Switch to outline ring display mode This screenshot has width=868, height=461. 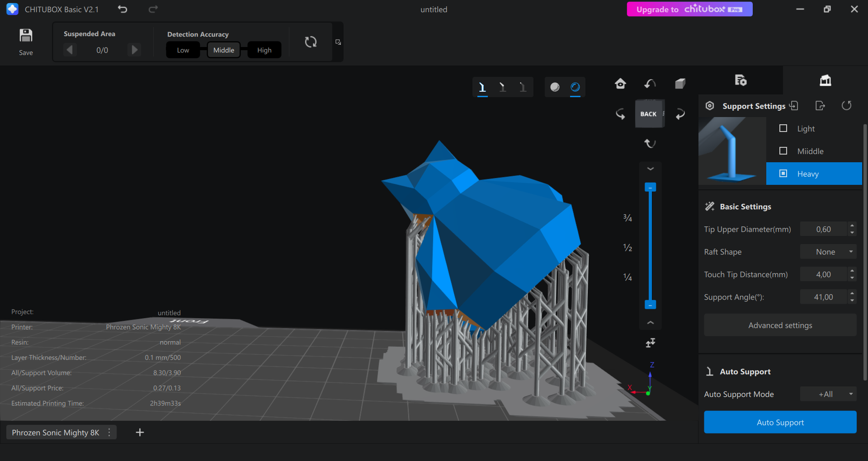pos(575,87)
